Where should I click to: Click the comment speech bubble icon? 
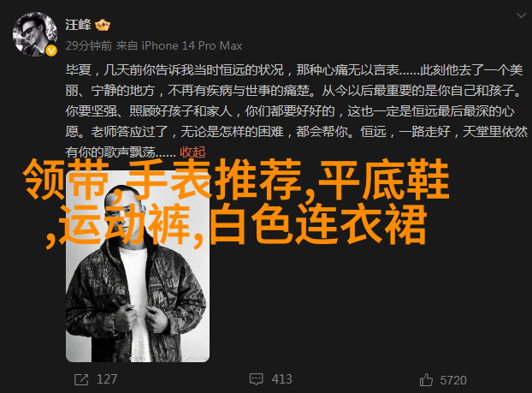(x=256, y=379)
